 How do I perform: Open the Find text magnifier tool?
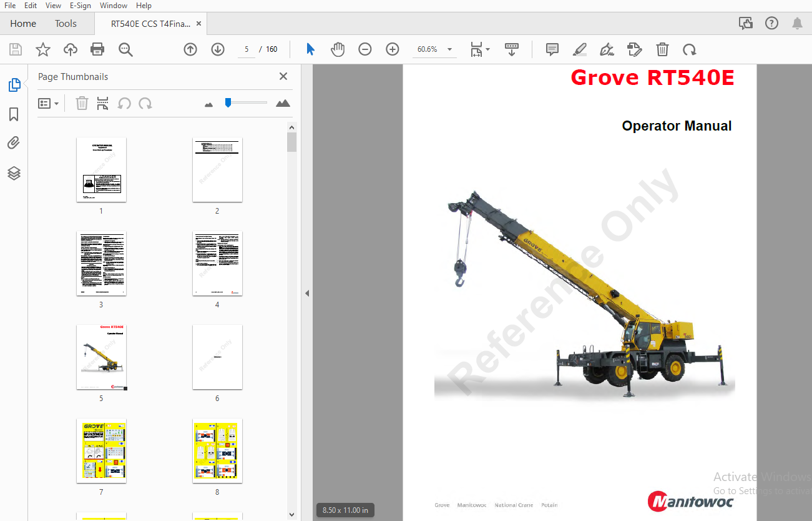pyautogui.click(x=125, y=49)
